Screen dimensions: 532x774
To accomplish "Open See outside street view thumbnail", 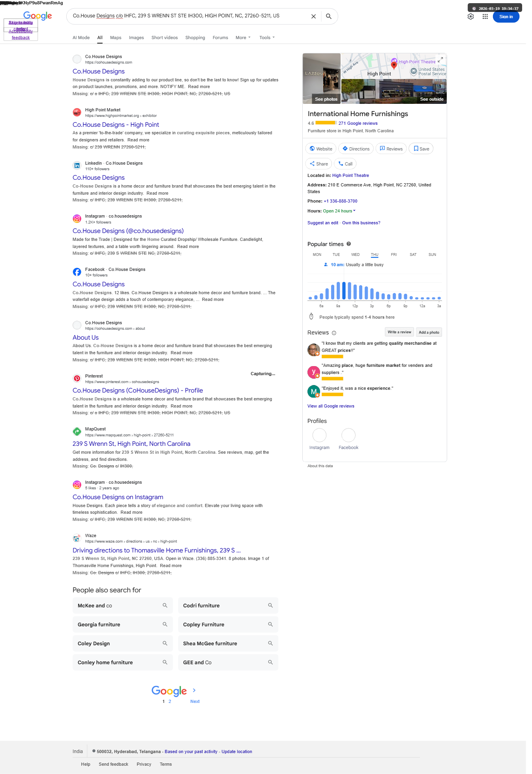I will pos(394,92).
